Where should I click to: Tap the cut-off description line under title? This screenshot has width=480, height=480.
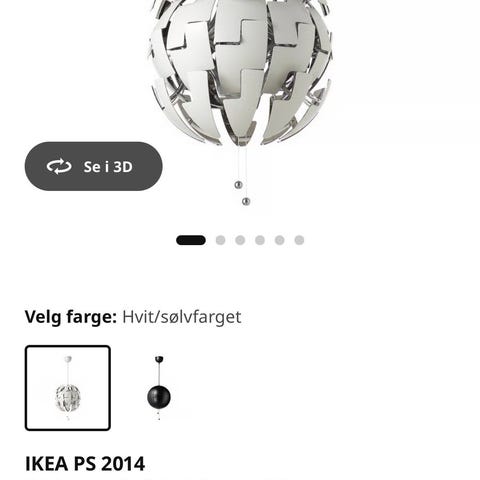[x=157, y=479]
